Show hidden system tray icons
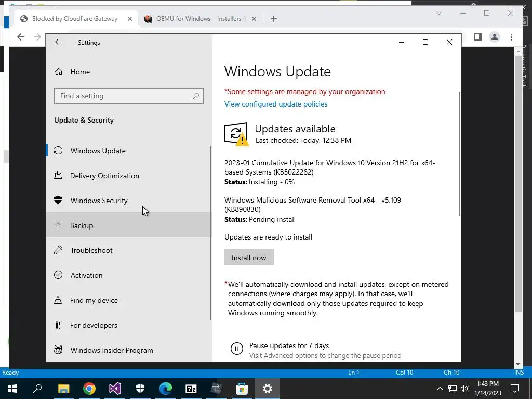Viewport: 532px width, 399px height. (440, 389)
